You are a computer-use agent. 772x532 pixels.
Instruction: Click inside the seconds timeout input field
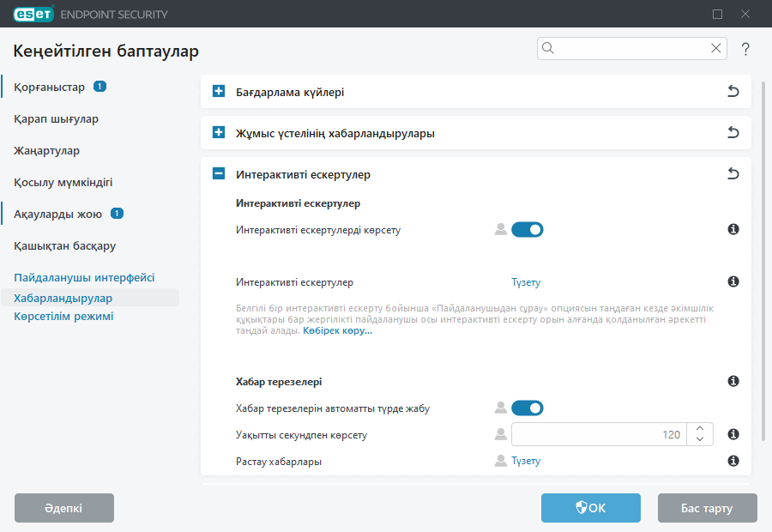(x=600, y=434)
